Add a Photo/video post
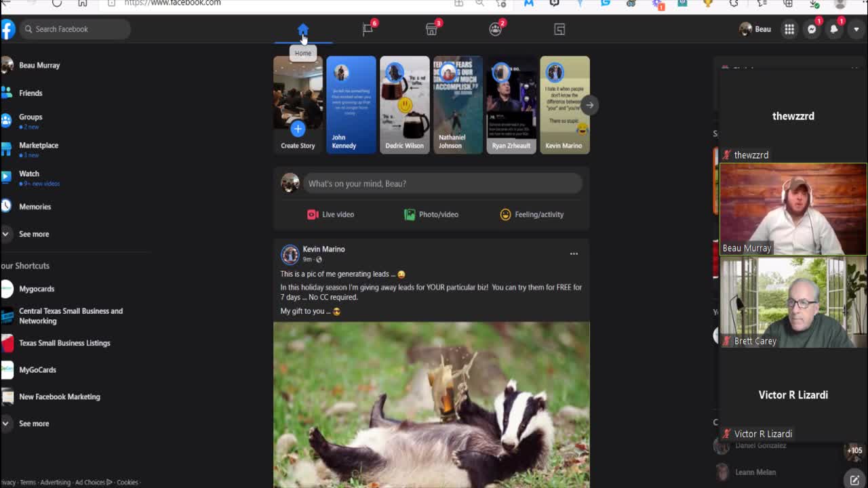This screenshot has height=488, width=868. click(431, 214)
